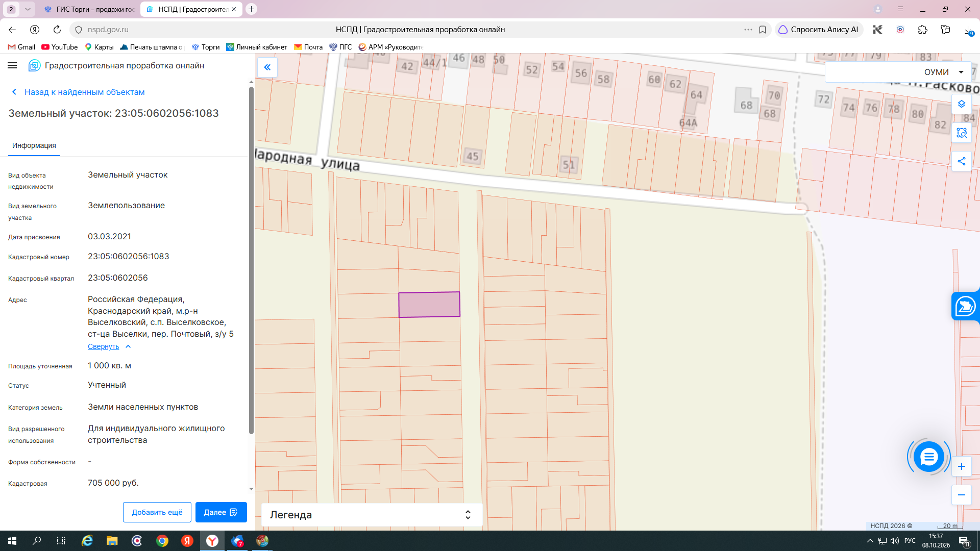Open File Explorer from taskbar
Screen dimensions: 980x551
coord(112,541)
